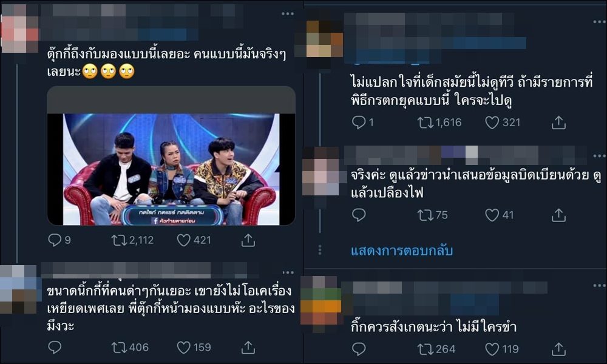
Task: Share the tweet with 1,616 retweets
Action: pos(558,123)
